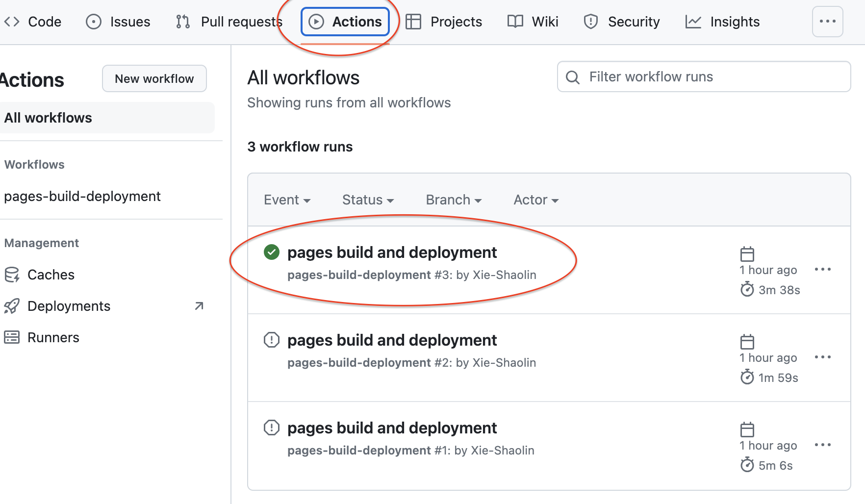The width and height of the screenshot is (865, 504).
Task: Focus the Filter workflow runs field
Action: point(704,76)
